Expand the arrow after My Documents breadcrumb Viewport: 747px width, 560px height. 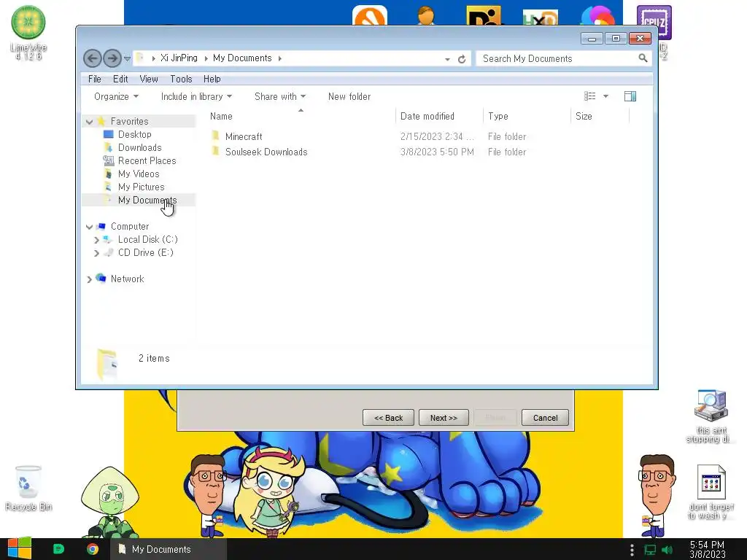pos(279,58)
